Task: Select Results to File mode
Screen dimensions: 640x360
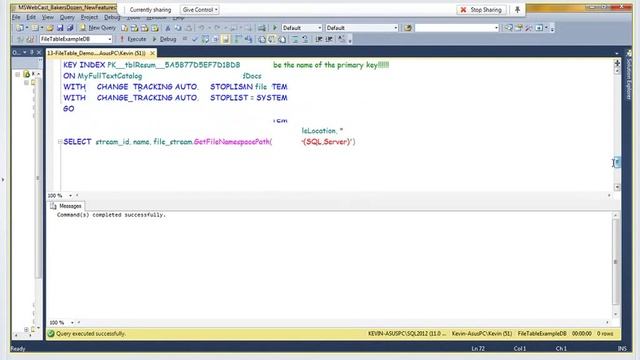Action: 282,39
